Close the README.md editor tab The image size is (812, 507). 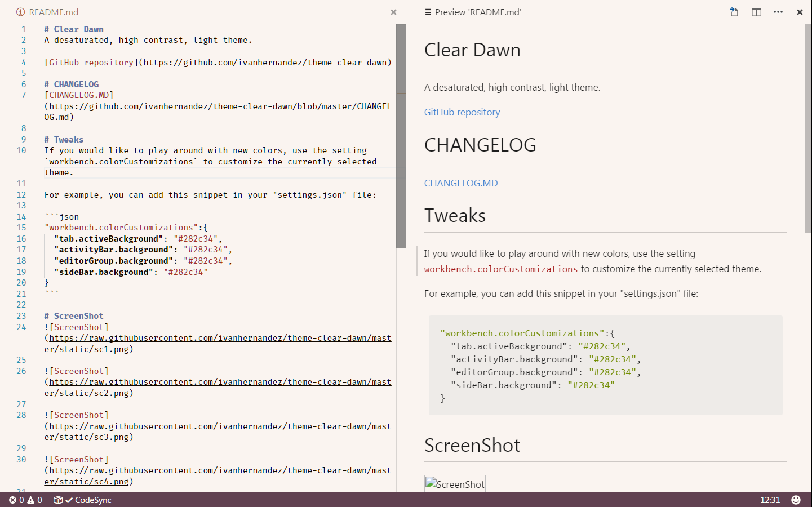(393, 12)
